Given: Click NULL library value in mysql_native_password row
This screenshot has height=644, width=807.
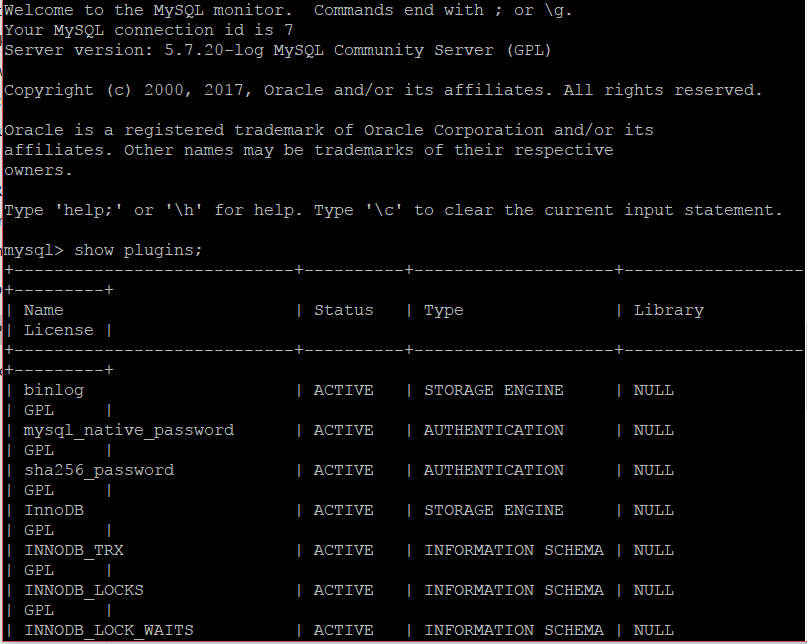Looking at the screenshot, I should pos(654,430).
